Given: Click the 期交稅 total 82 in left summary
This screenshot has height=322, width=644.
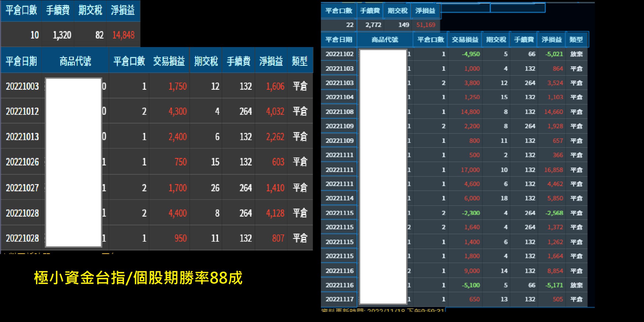Looking at the screenshot, I should point(99,35).
